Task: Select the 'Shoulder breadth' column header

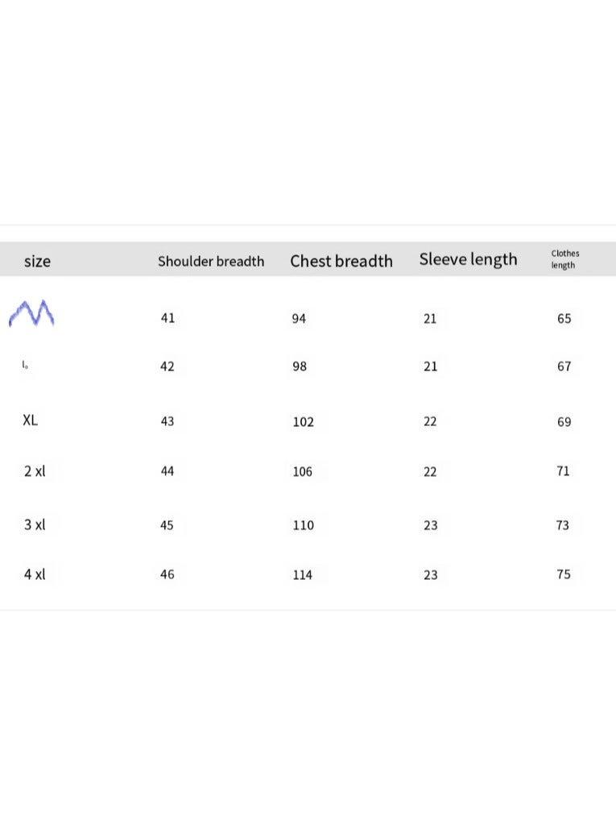Action: click(211, 262)
